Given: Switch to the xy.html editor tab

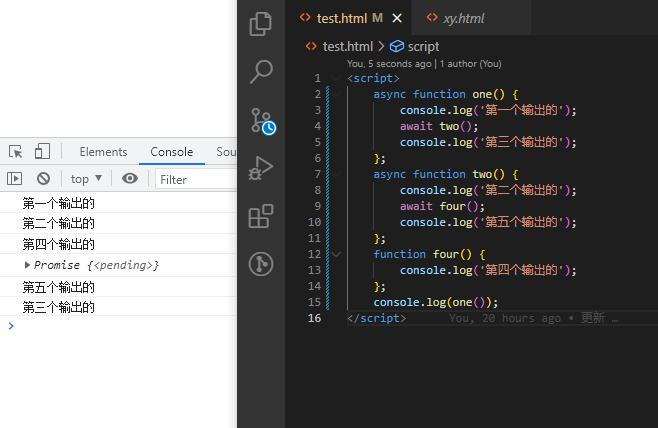Looking at the screenshot, I should (463, 18).
